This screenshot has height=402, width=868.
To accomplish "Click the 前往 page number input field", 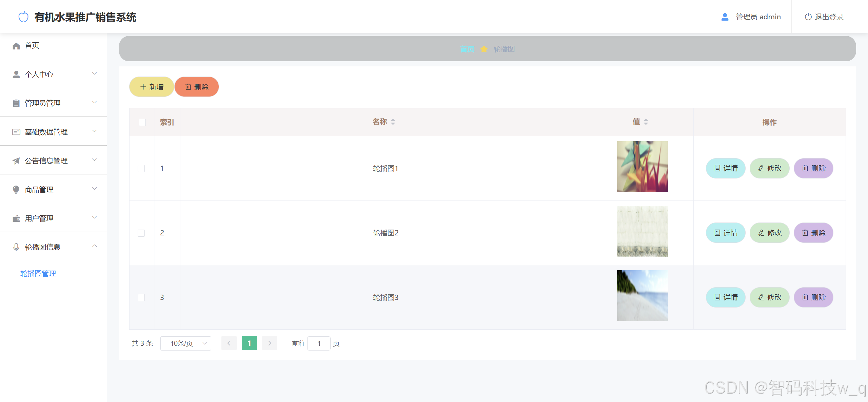I will click(319, 343).
